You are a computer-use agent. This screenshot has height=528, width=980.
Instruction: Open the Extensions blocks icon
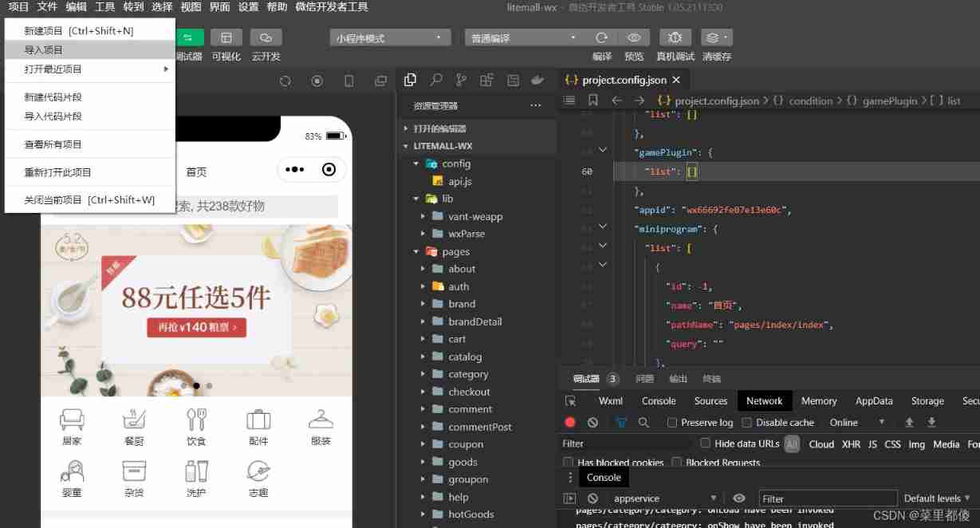pyautogui.click(x=486, y=80)
